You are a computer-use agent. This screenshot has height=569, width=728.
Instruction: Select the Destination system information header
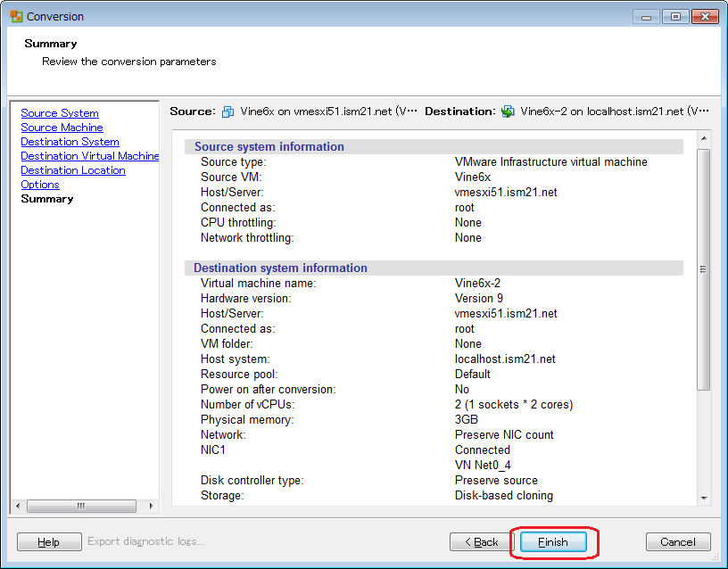(x=280, y=268)
